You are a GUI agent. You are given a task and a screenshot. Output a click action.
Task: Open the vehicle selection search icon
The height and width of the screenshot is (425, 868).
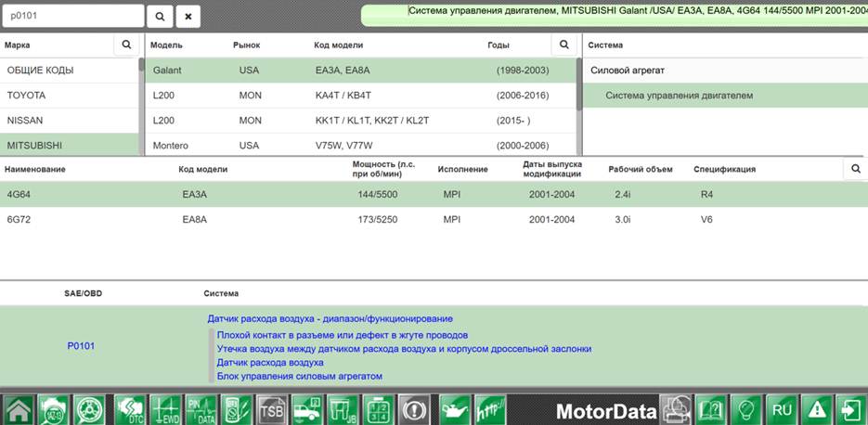point(54,410)
